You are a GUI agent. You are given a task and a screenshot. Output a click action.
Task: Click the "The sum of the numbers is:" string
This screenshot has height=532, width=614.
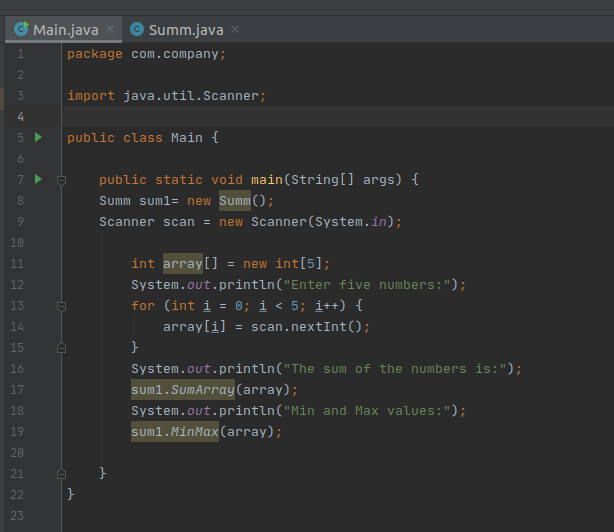point(395,369)
